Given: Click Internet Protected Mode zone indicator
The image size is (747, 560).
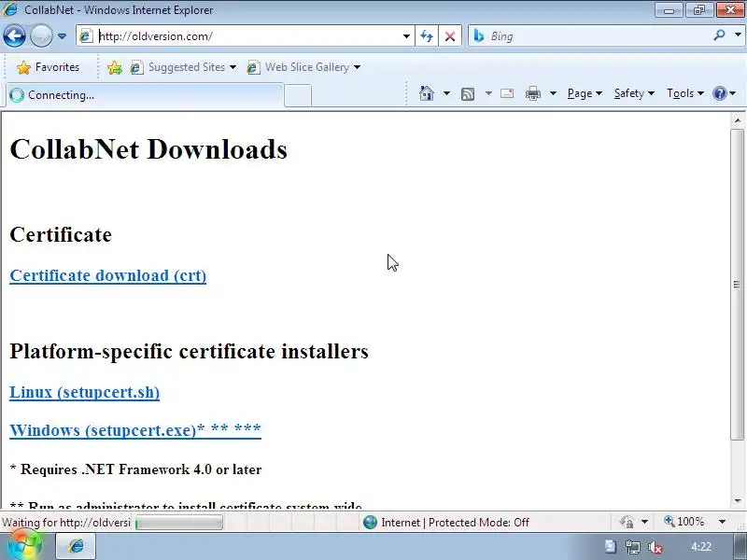Looking at the screenshot, I should pos(446,523).
